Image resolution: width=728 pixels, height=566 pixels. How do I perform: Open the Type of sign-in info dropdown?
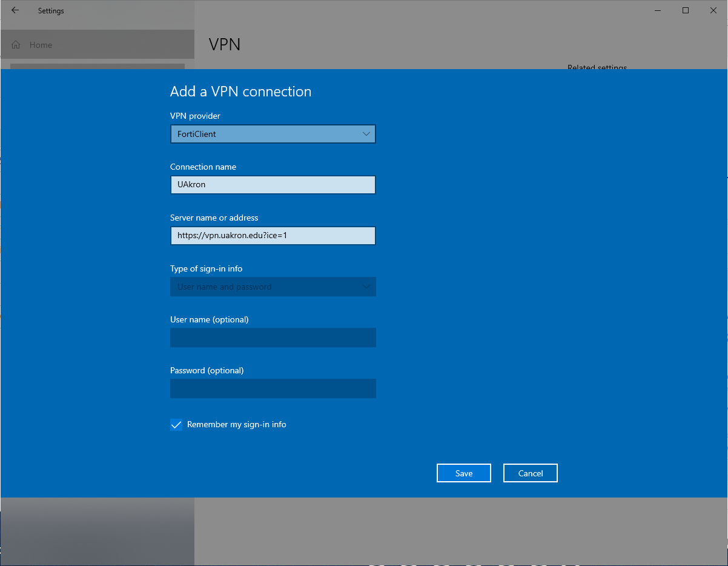pyautogui.click(x=273, y=287)
